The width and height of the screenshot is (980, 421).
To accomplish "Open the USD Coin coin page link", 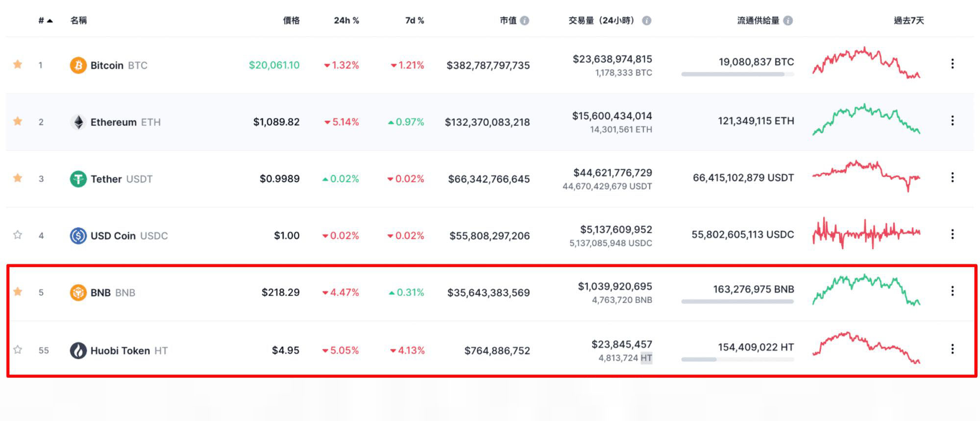I will [x=129, y=235].
